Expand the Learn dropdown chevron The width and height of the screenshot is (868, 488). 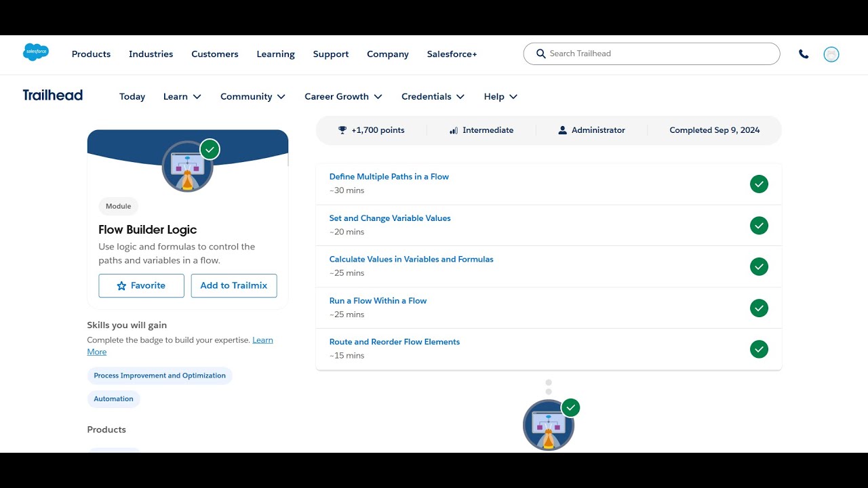(197, 97)
